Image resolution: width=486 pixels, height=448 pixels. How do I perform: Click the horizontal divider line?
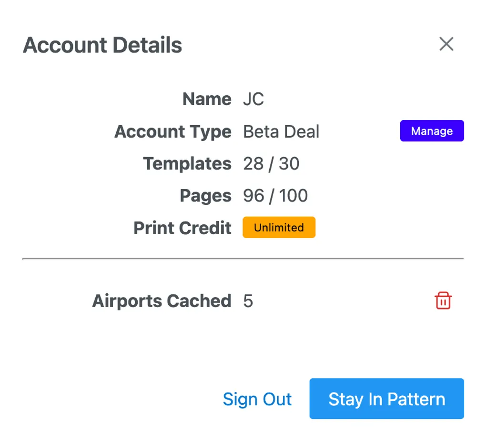243,259
